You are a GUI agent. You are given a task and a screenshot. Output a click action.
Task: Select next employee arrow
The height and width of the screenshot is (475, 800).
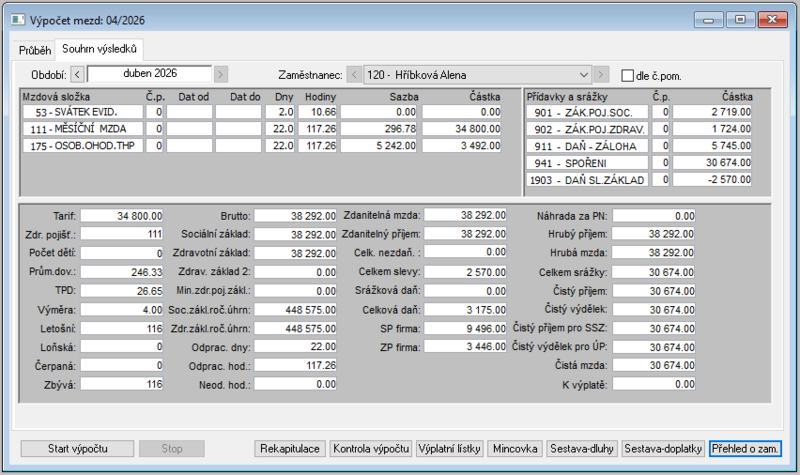pos(601,75)
